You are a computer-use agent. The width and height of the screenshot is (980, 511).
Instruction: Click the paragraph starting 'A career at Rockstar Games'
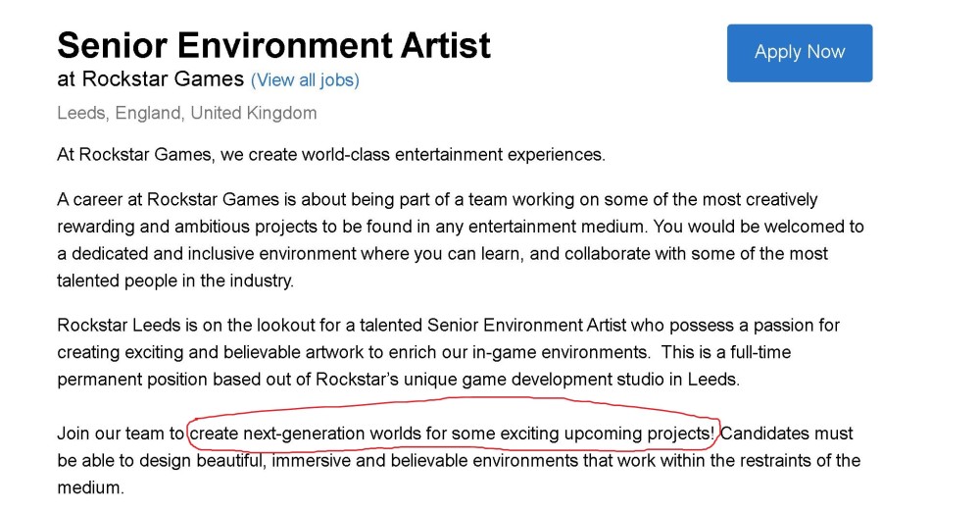pyautogui.click(x=461, y=240)
